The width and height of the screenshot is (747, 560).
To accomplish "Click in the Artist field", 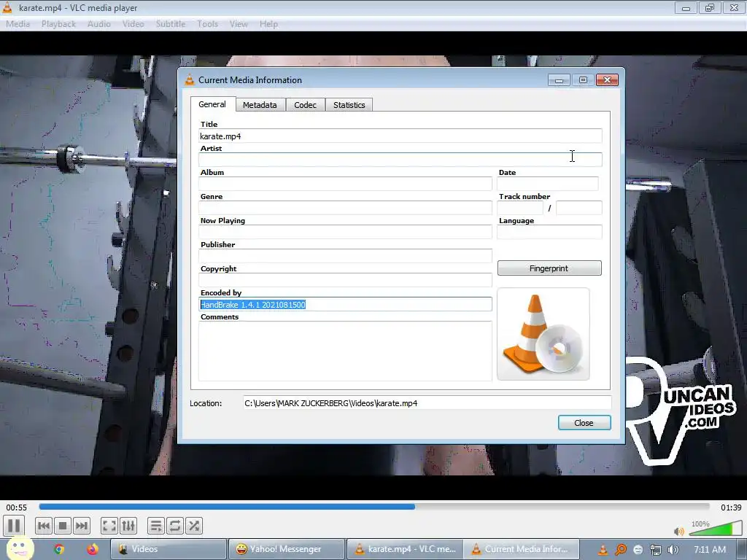I will point(400,160).
